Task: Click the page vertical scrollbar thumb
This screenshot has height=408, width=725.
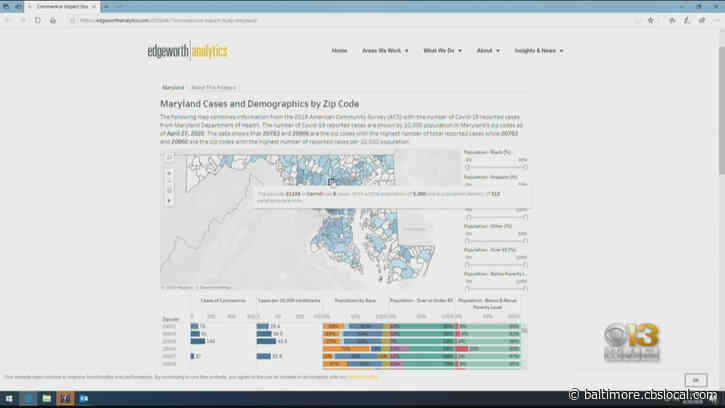Action: click(721, 111)
